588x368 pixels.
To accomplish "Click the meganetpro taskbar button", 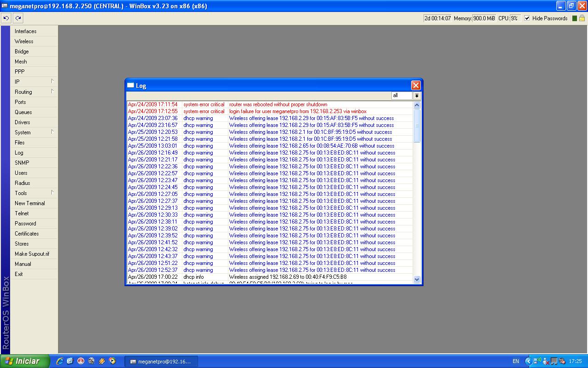I will point(161,362).
